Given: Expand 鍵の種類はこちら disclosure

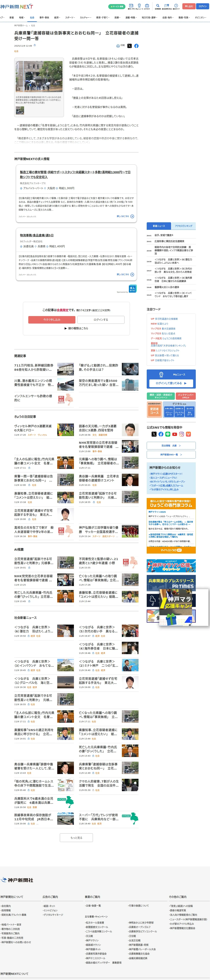Looking at the screenshot, I should (x=76, y=328).
